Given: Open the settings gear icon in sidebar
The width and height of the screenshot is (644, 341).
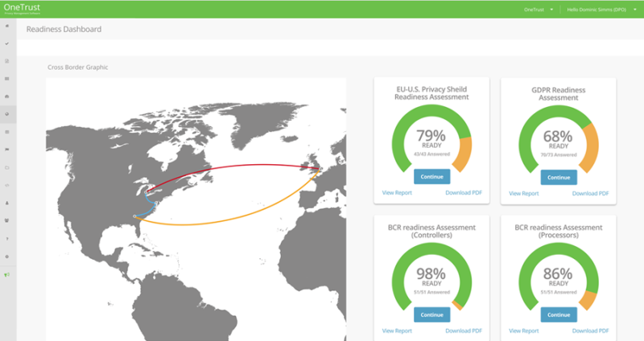Looking at the screenshot, I should click(x=7, y=257).
